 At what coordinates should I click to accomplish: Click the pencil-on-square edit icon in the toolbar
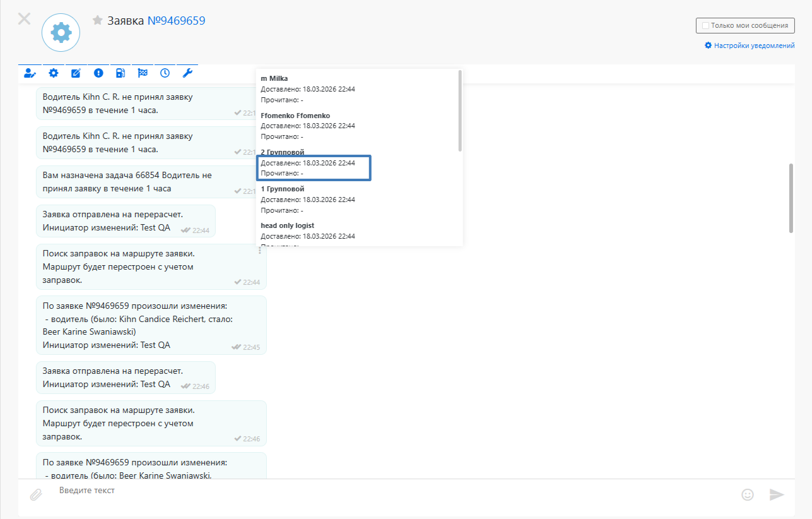[x=76, y=73]
